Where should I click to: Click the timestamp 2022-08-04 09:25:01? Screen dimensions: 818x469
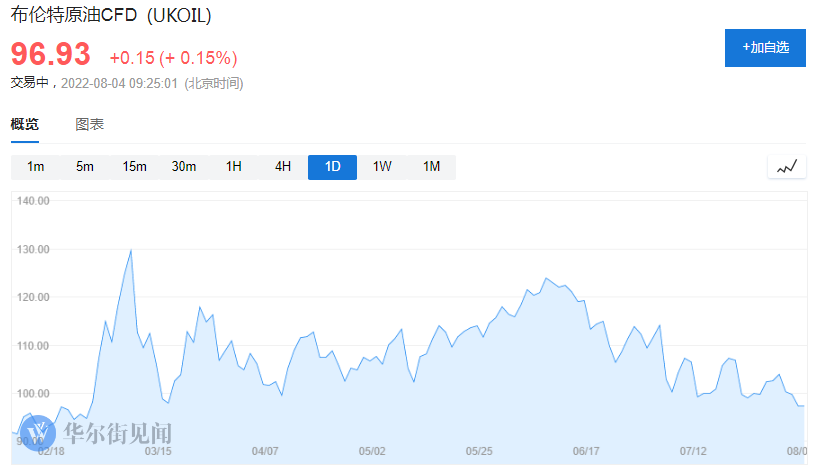[x=119, y=83]
